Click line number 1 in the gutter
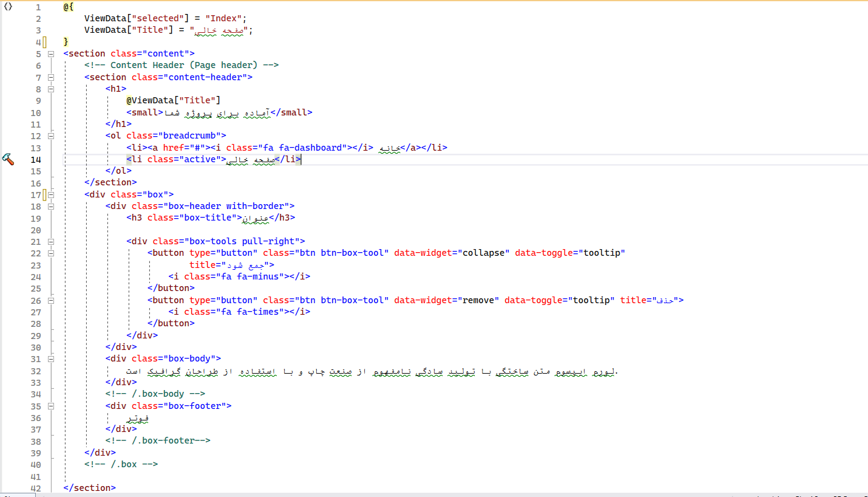The width and height of the screenshot is (868, 497). (38, 7)
